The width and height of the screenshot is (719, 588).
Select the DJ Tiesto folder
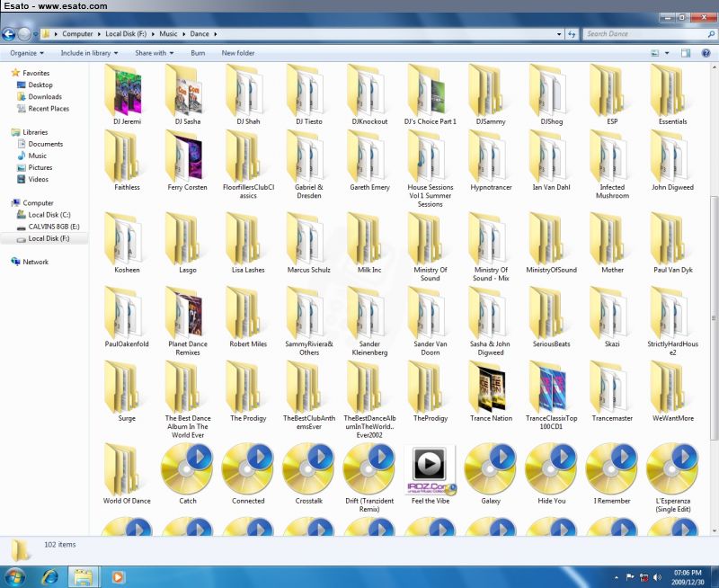(308, 95)
